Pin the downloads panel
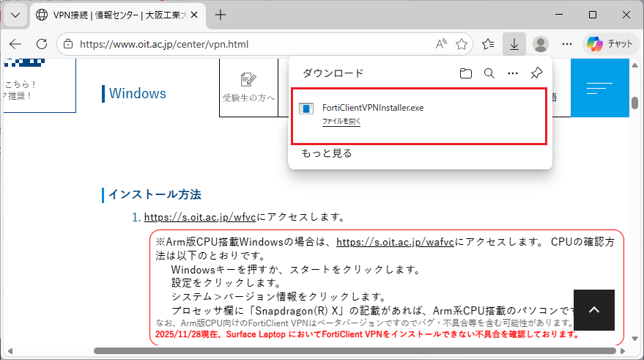 [536, 73]
